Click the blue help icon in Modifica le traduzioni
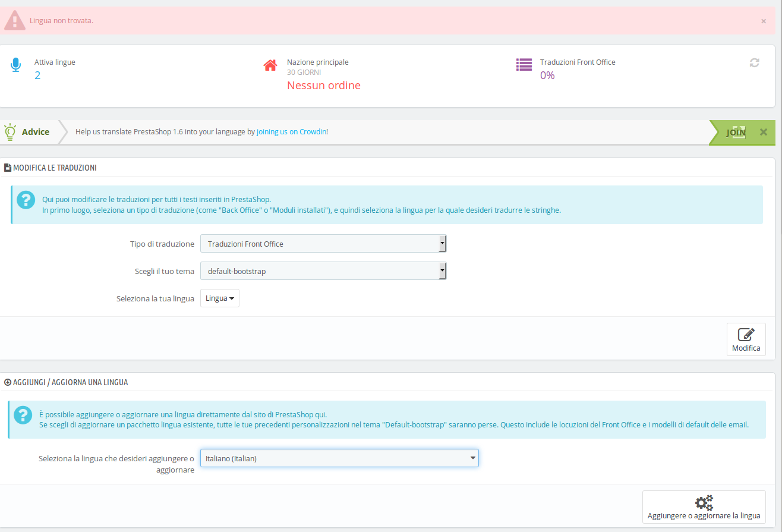782x532 pixels. (26, 200)
